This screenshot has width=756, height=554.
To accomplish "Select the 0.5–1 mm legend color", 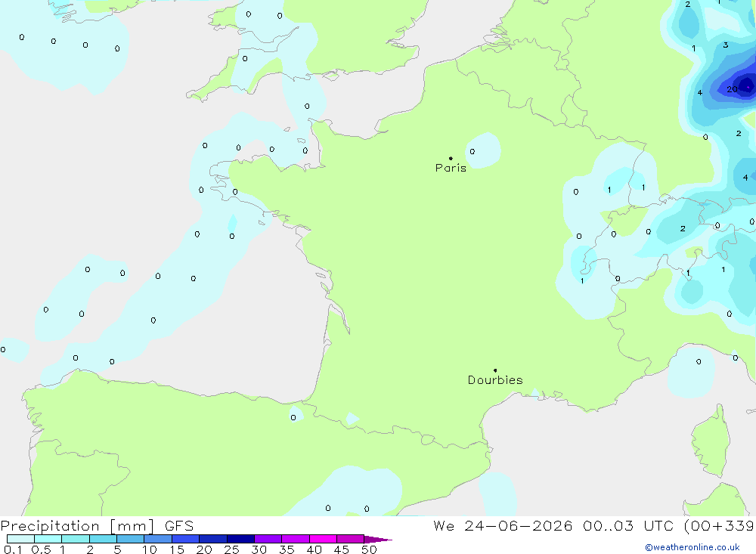I will click(x=48, y=539).
